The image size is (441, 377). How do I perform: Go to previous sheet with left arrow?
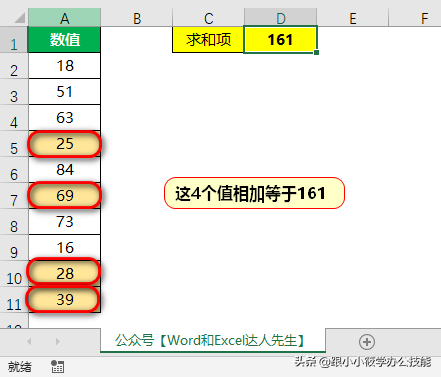[x=29, y=341]
